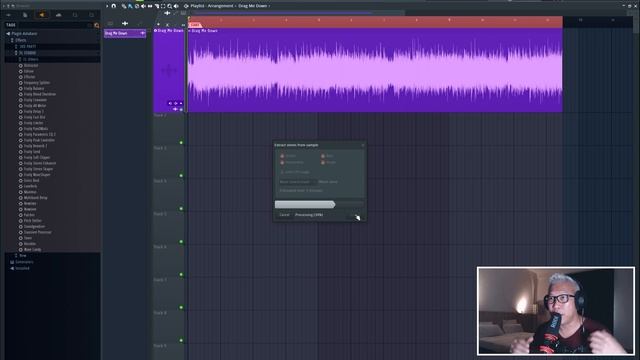Toggle the Bass stem checkbox
Image resolution: width=640 pixels, height=360 pixels.
323,156
